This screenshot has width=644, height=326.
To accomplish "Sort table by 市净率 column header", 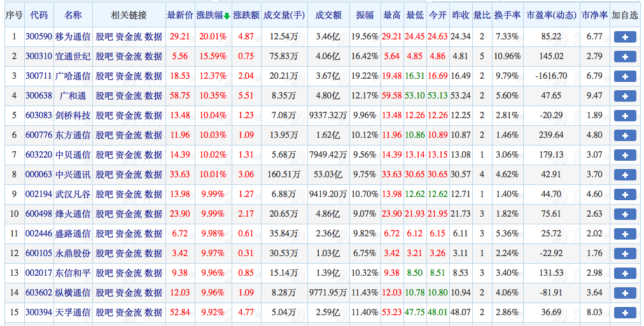I will tap(595, 16).
